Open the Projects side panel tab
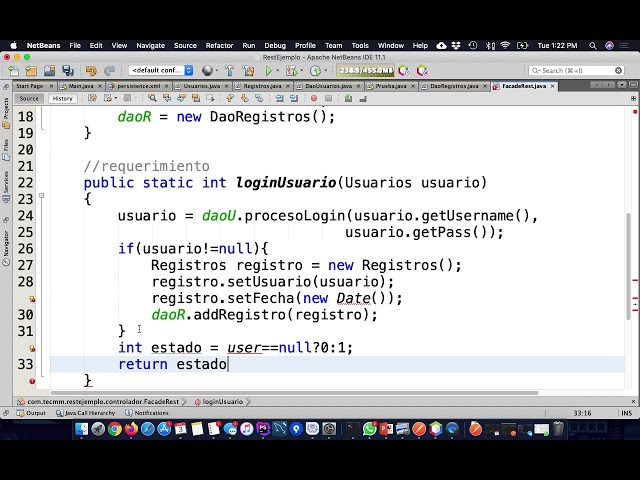 pyautogui.click(x=6, y=113)
